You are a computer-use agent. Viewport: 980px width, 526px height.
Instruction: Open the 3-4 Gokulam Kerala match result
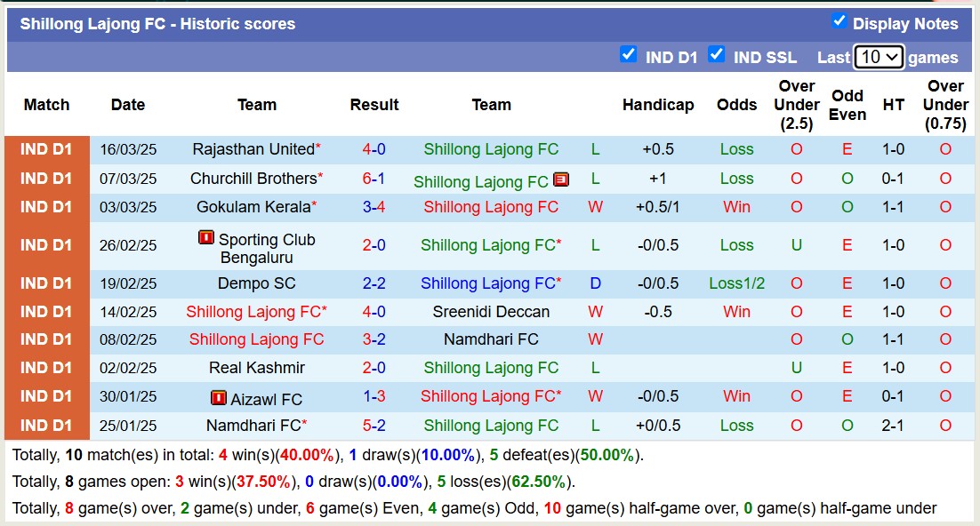click(x=374, y=207)
